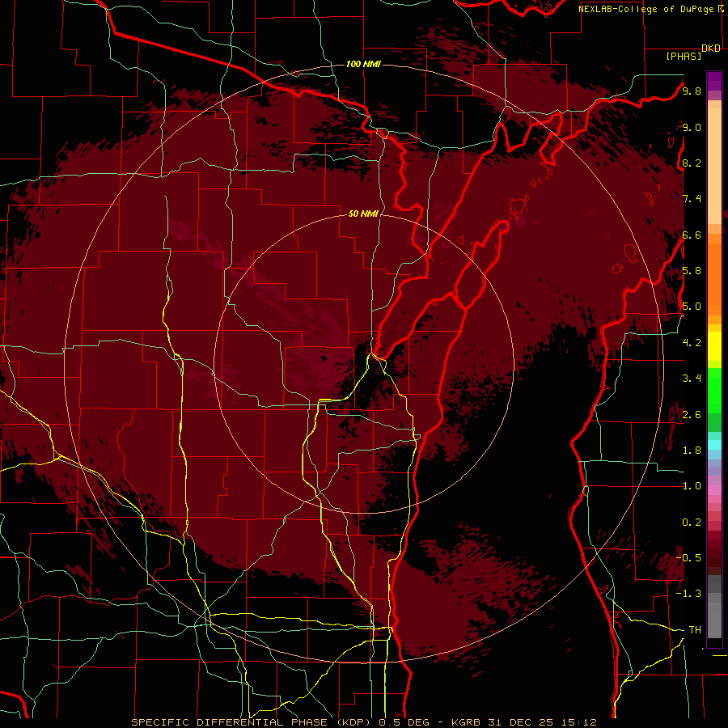Click the 1.0 scale label

692,486
